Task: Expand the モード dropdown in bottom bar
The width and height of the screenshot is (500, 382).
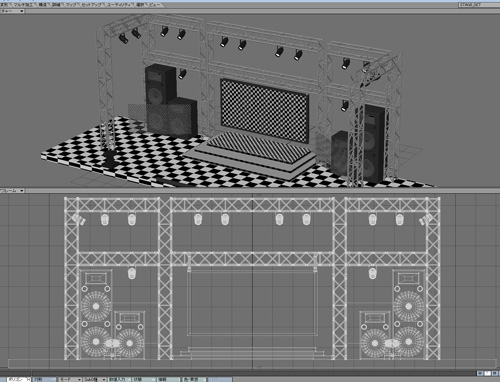Action: 70,379
